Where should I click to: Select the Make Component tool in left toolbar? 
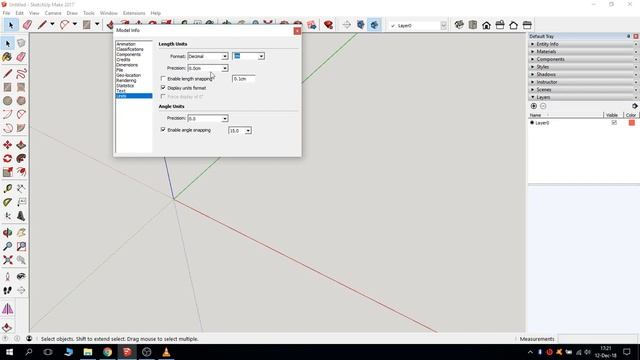point(21,43)
